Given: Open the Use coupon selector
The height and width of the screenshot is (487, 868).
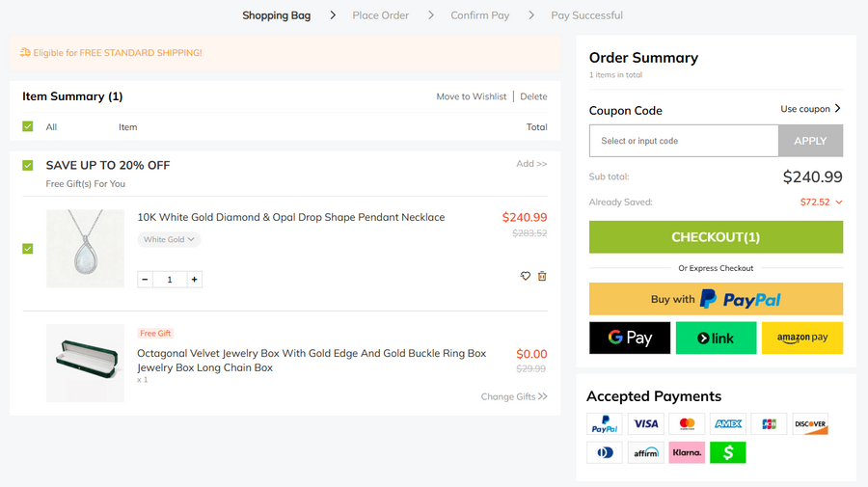Looking at the screenshot, I should (x=810, y=109).
